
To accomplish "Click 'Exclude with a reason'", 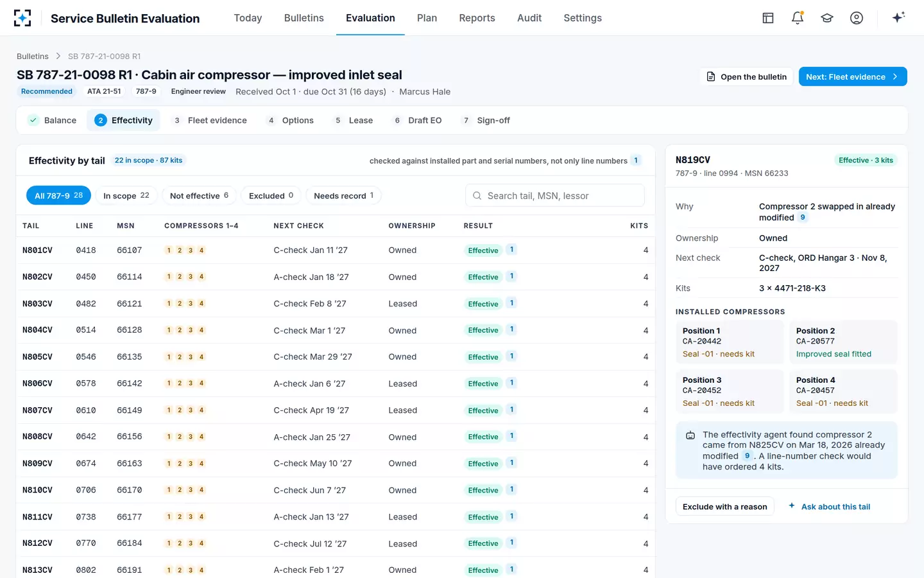I will (x=725, y=507).
